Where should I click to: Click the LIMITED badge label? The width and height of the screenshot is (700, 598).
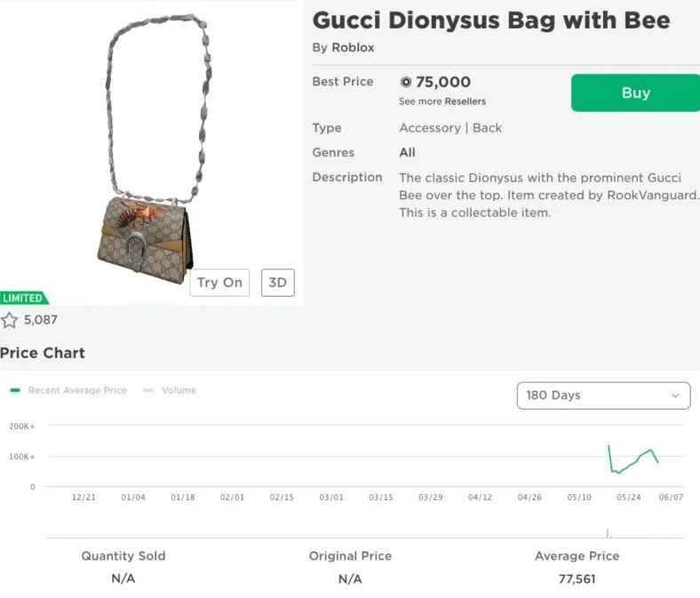point(24,298)
